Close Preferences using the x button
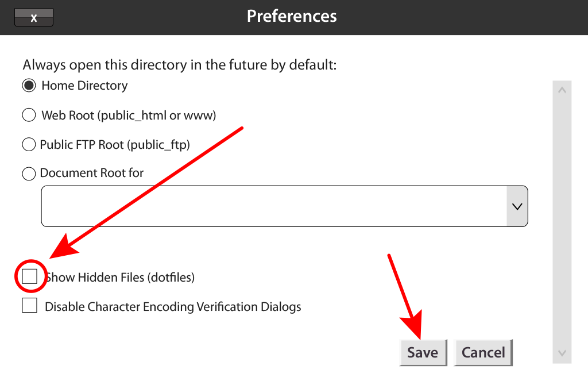Image resolution: width=588 pixels, height=377 pixels. [x=33, y=18]
